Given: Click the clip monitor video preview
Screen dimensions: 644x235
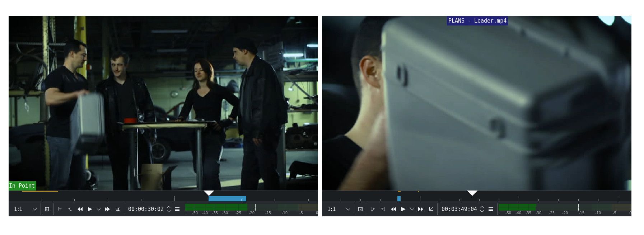Looking at the screenshot, I should (163, 103).
